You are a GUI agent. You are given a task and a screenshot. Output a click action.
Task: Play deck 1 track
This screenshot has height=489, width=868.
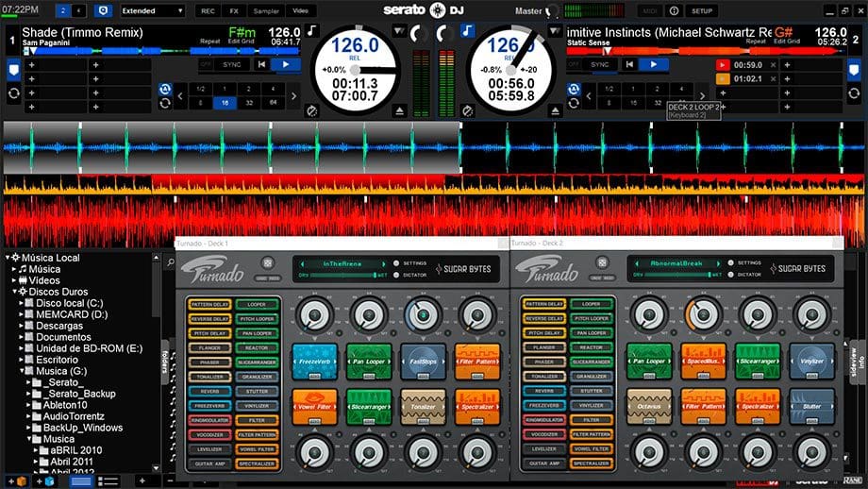[286, 65]
